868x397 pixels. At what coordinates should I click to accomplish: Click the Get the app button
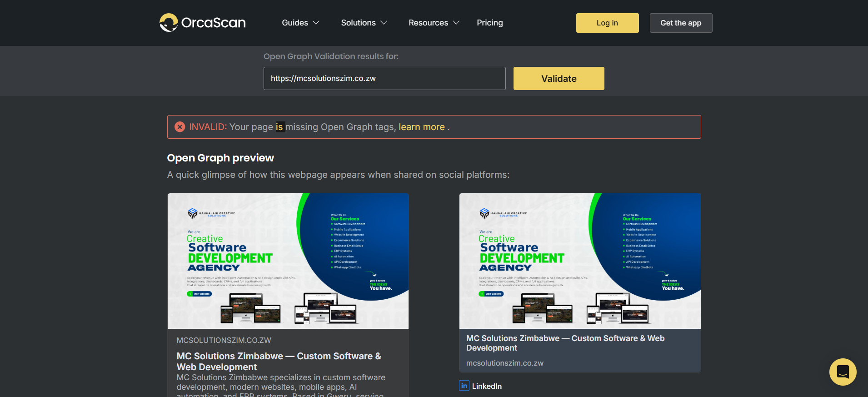click(681, 23)
